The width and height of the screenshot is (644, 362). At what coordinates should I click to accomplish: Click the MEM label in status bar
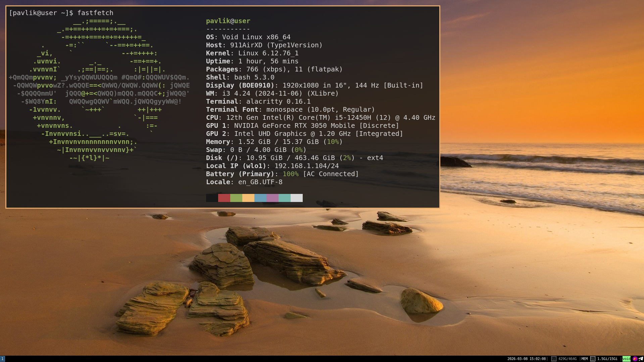584,359
